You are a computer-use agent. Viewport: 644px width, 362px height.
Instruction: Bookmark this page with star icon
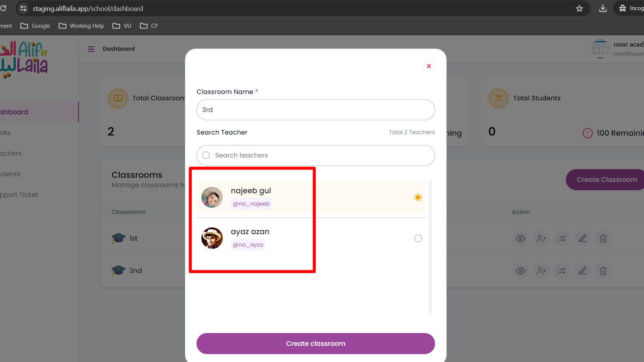pyautogui.click(x=579, y=8)
